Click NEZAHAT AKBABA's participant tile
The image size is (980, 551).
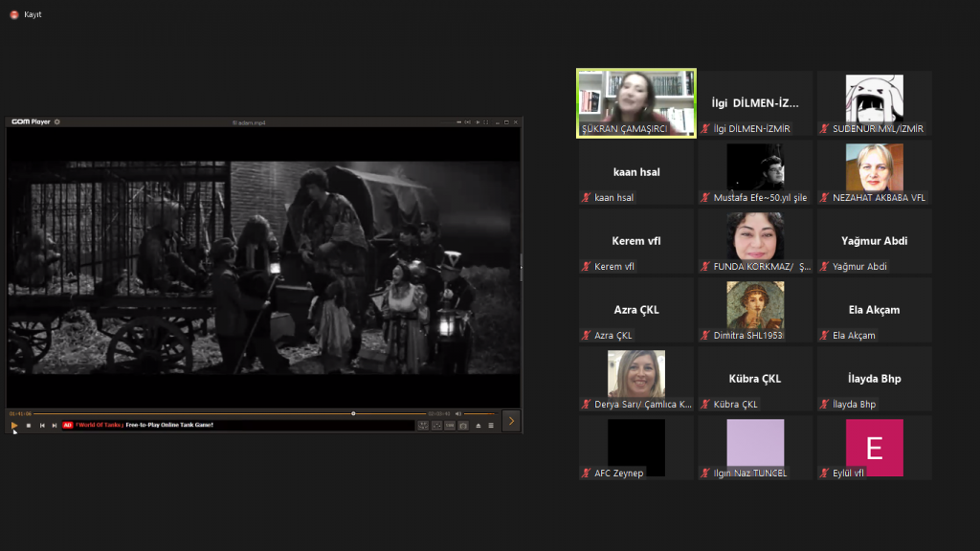click(x=874, y=172)
